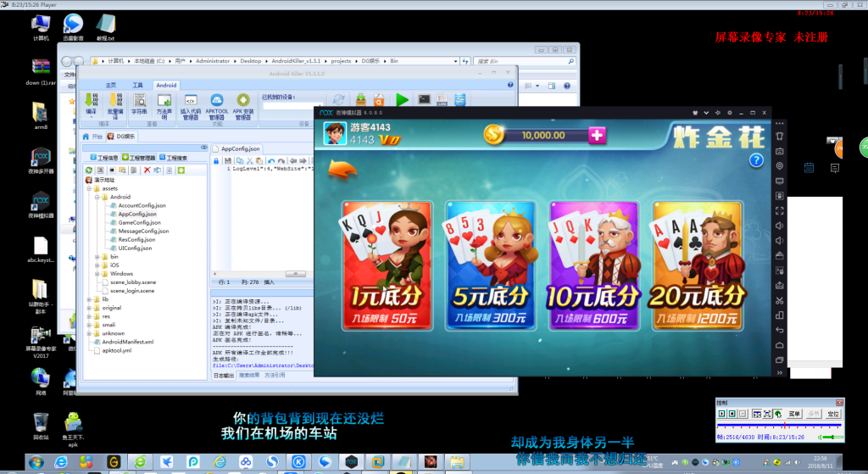Toggle the lock icon in editor toolbar
Screen dimensions: 868x474
click(216, 160)
